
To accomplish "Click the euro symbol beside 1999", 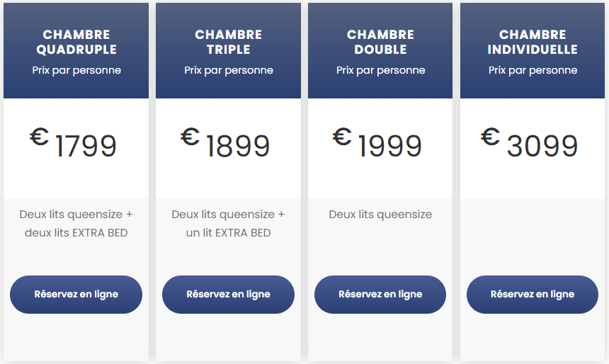I will pyautogui.click(x=343, y=135).
